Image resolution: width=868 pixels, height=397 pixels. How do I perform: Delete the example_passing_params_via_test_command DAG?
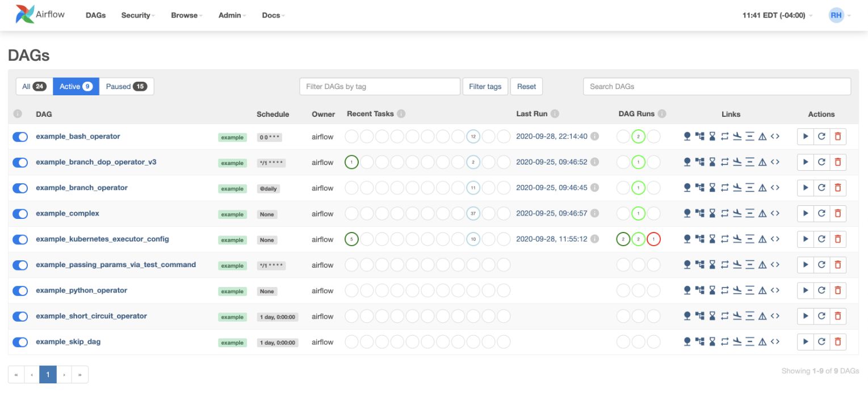[x=837, y=265]
